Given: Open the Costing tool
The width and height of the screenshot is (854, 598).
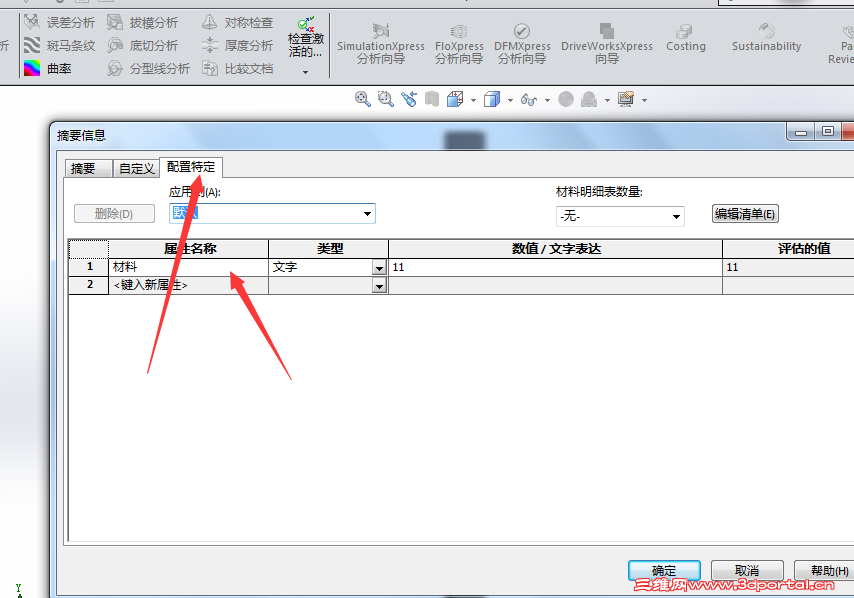Looking at the screenshot, I should tap(686, 42).
